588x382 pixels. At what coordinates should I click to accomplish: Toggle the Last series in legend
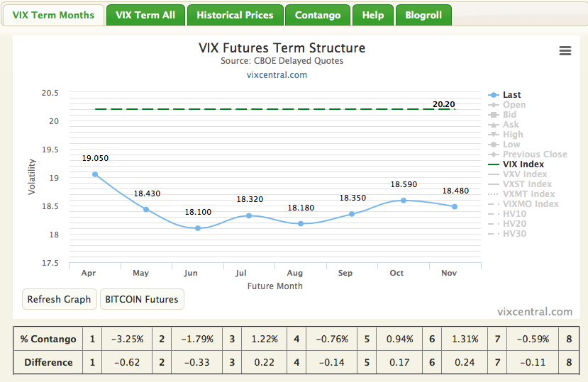coord(511,95)
